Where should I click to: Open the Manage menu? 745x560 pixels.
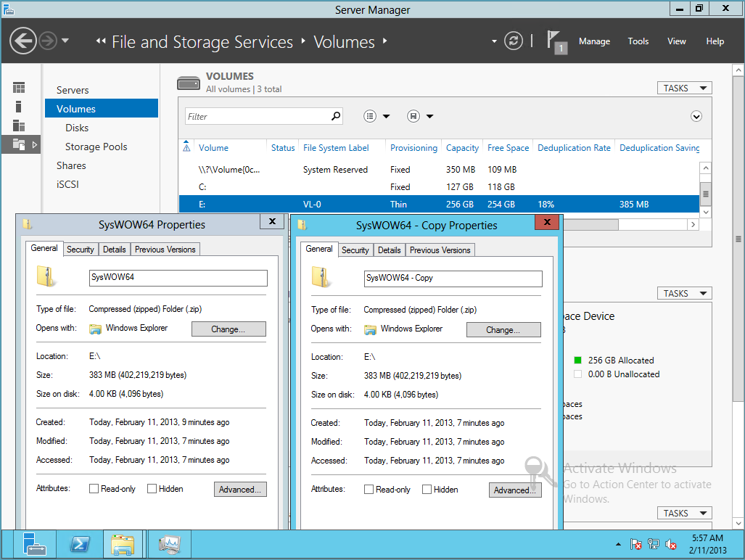coord(594,41)
